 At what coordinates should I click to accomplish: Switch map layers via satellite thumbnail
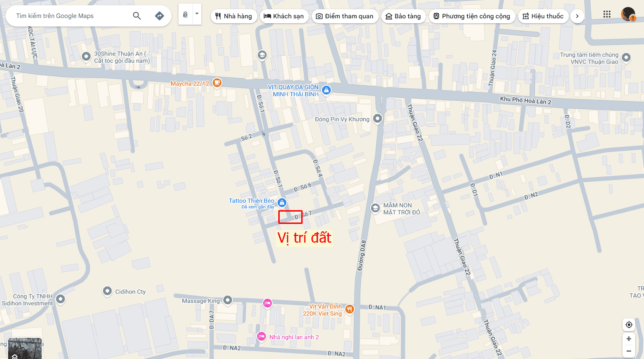(x=25, y=348)
